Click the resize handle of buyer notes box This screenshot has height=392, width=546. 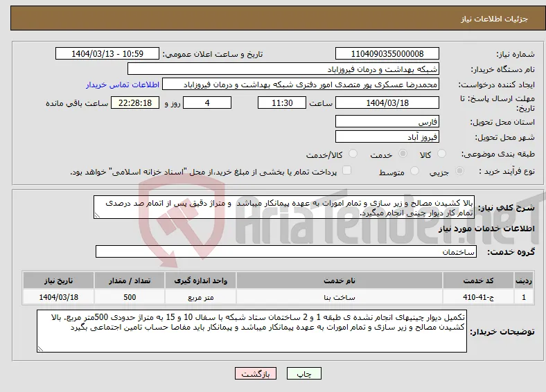point(40,348)
